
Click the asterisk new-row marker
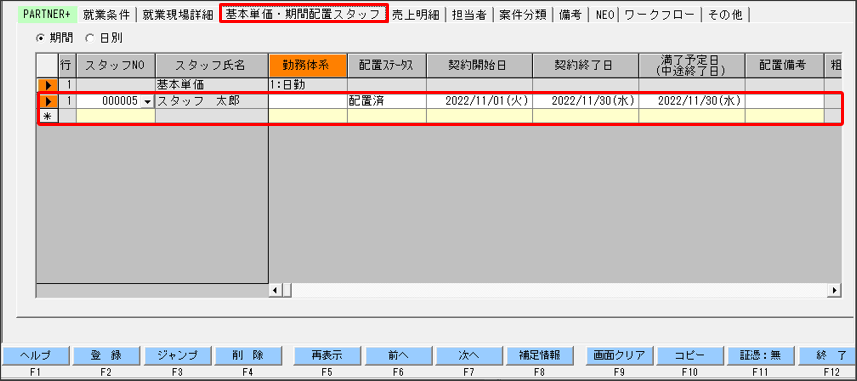tap(48, 115)
